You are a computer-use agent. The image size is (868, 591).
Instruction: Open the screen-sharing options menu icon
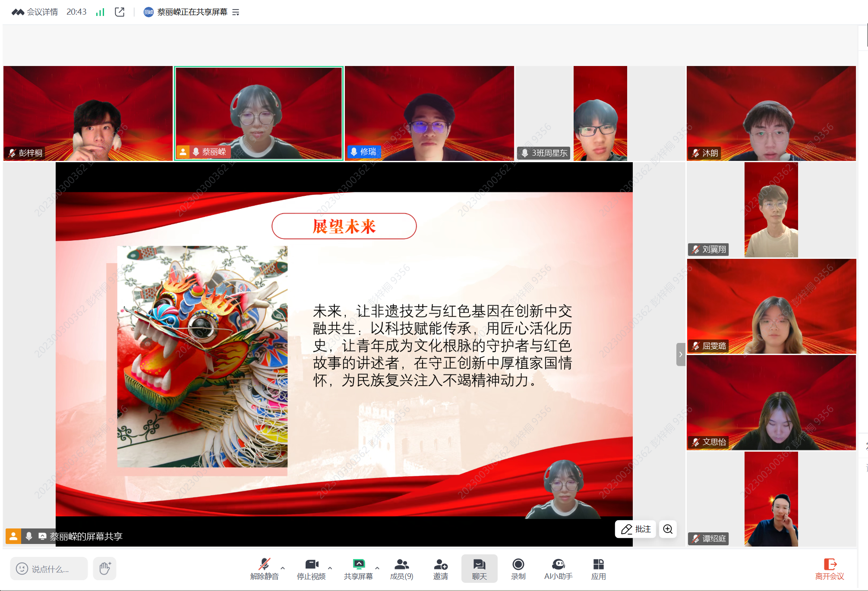[x=236, y=12]
